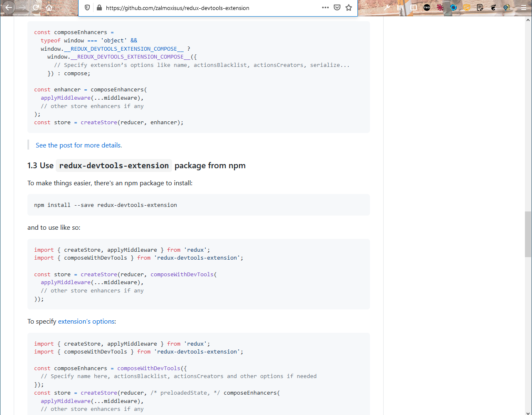Open the notes pencil extension
This screenshot has height=415, width=532.
[480, 7]
